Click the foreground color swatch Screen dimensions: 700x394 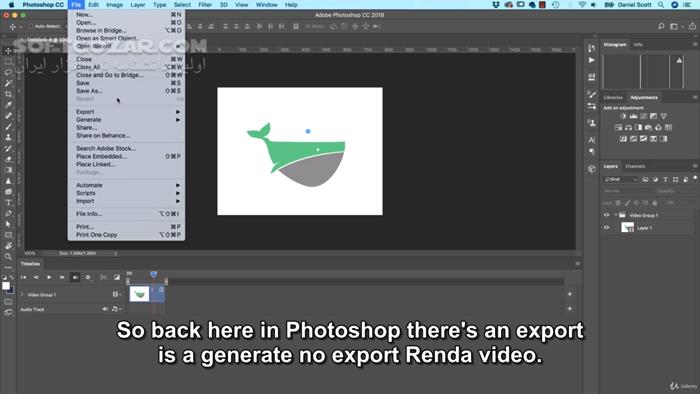[5, 286]
